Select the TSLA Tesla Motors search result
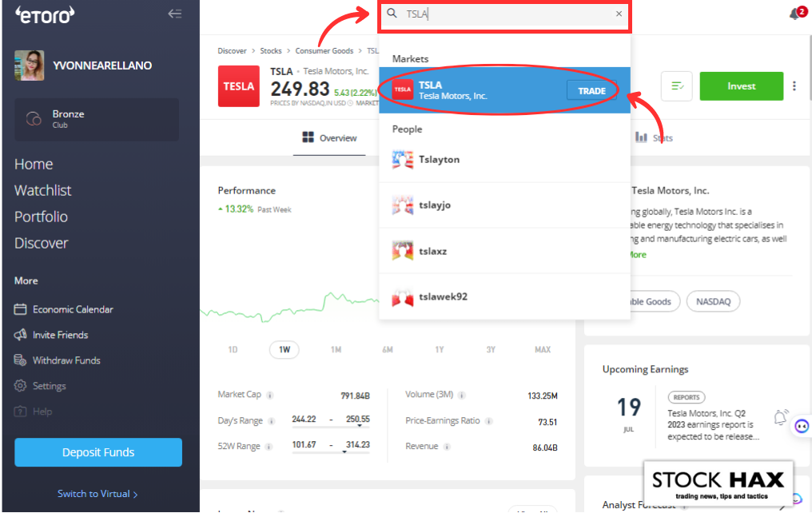 click(504, 90)
